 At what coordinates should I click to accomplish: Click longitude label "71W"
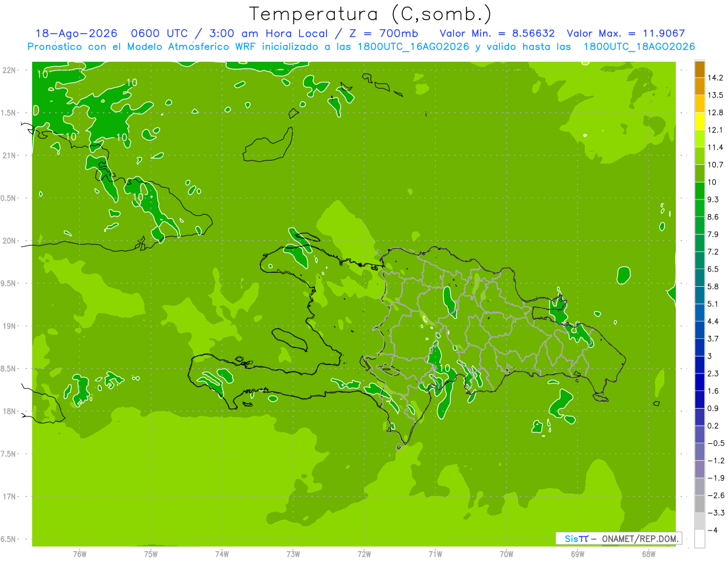tap(435, 554)
